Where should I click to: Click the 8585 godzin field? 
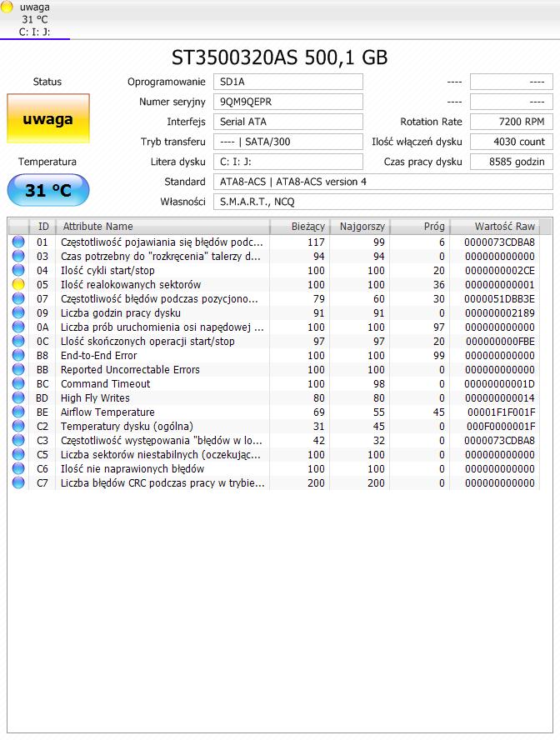coord(512,162)
